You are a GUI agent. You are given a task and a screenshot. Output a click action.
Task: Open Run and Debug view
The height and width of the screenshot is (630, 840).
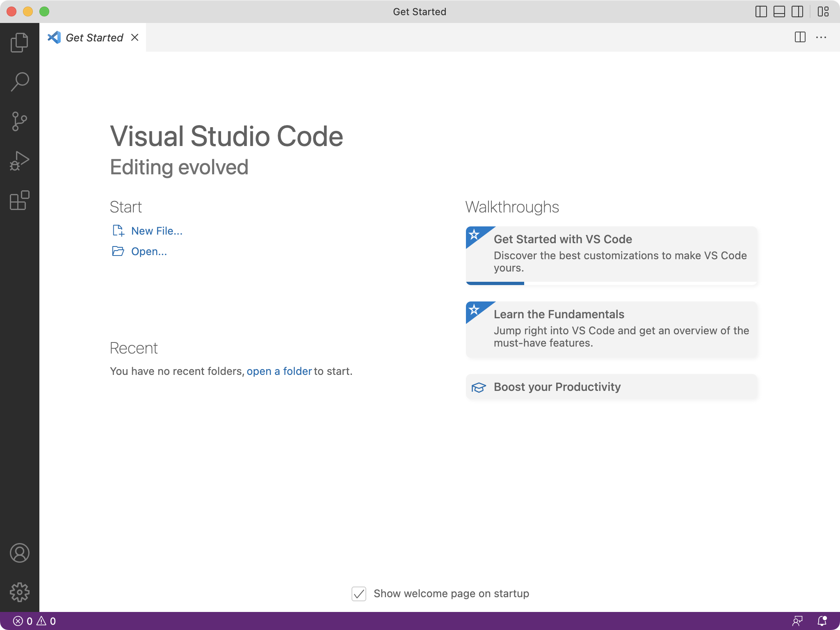(19, 161)
